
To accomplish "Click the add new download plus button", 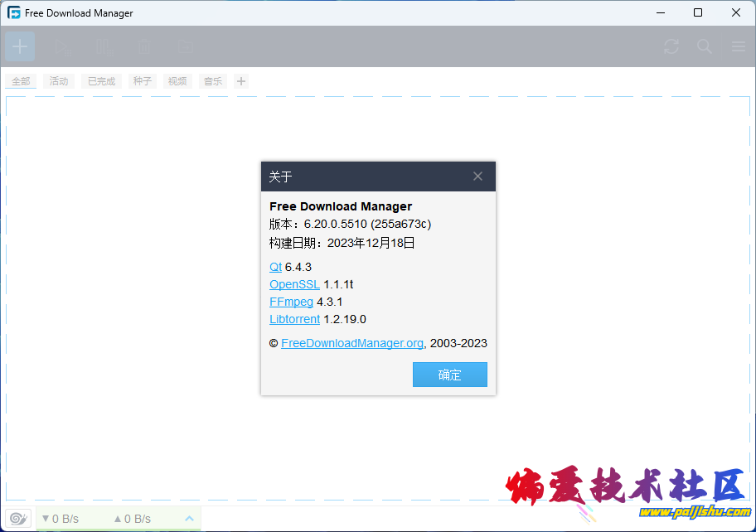I will click(x=20, y=46).
